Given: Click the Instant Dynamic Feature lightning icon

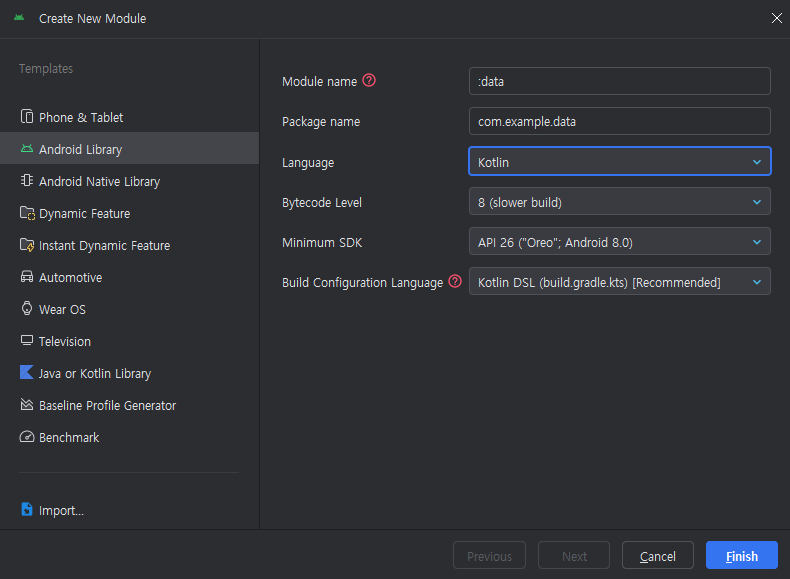Looking at the screenshot, I should click(x=27, y=245).
